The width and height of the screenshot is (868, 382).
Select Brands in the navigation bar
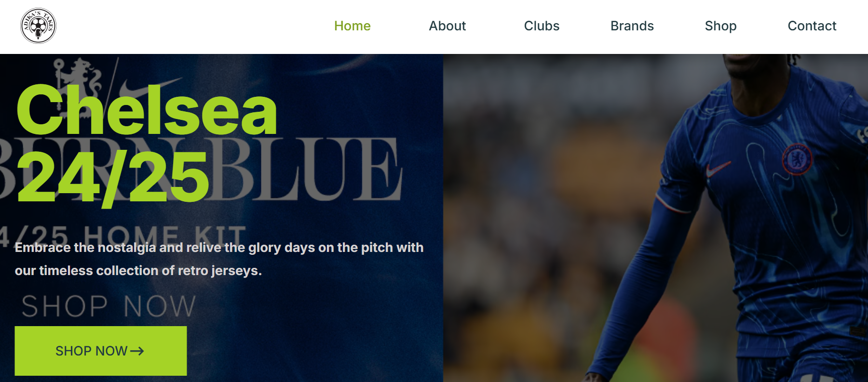click(x=632, y=26)
